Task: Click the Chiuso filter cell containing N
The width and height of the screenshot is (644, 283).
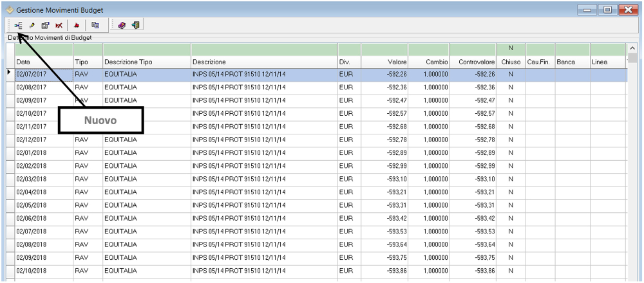Action: click(x=510, y=49)
